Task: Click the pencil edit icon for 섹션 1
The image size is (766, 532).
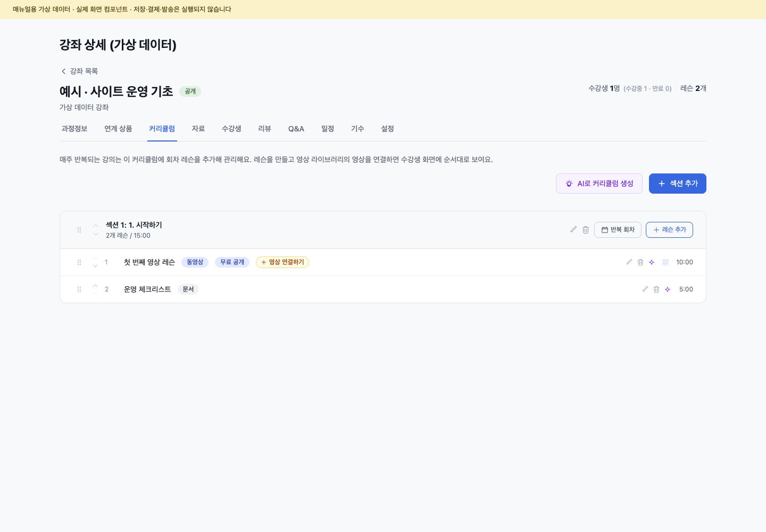Action: click(x=573, y=229)
